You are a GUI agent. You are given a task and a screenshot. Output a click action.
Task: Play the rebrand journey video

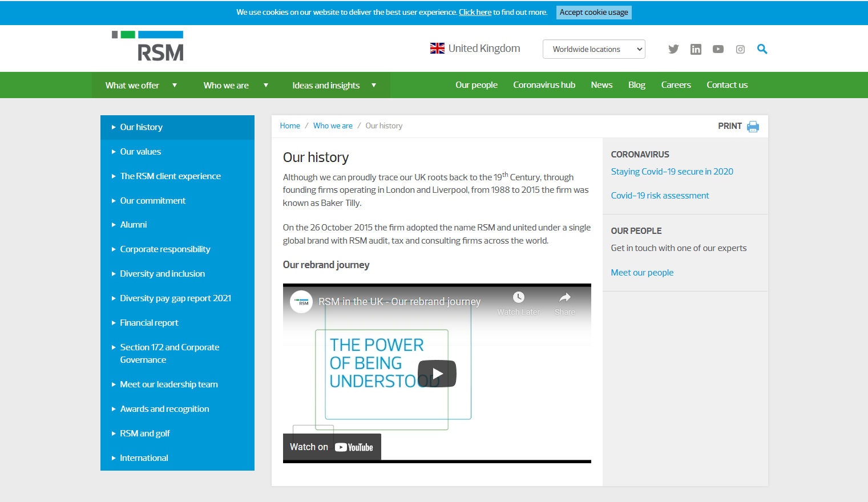coord(437,374)
